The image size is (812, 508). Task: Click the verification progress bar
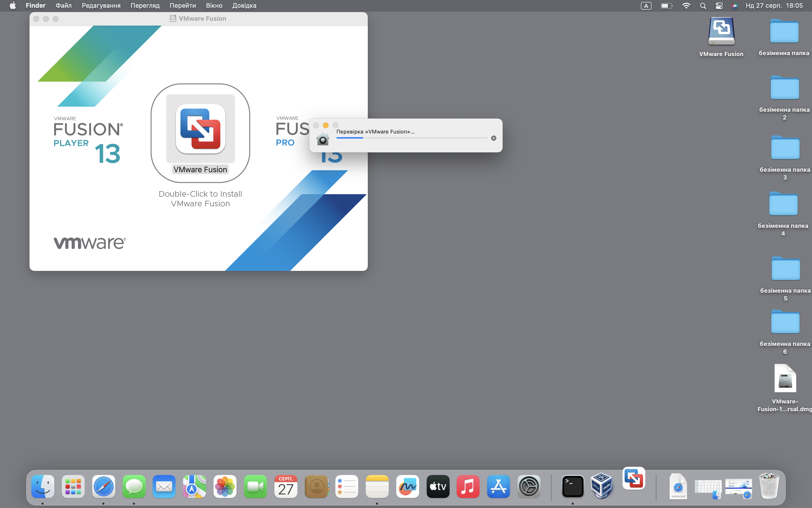[x=412, y=138]
